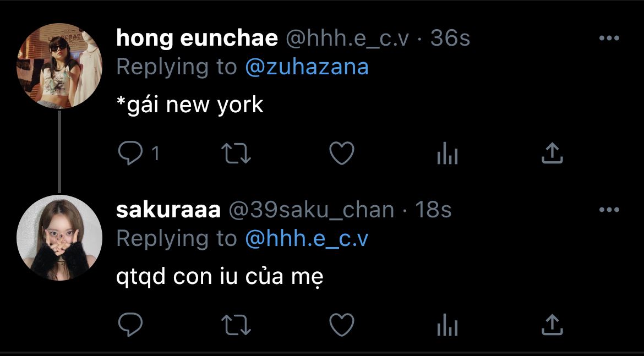View analytics for sakuraaa's tweet
Image resolution: width=644 pixels, height=356 pixels.
(x=447, y=326)
